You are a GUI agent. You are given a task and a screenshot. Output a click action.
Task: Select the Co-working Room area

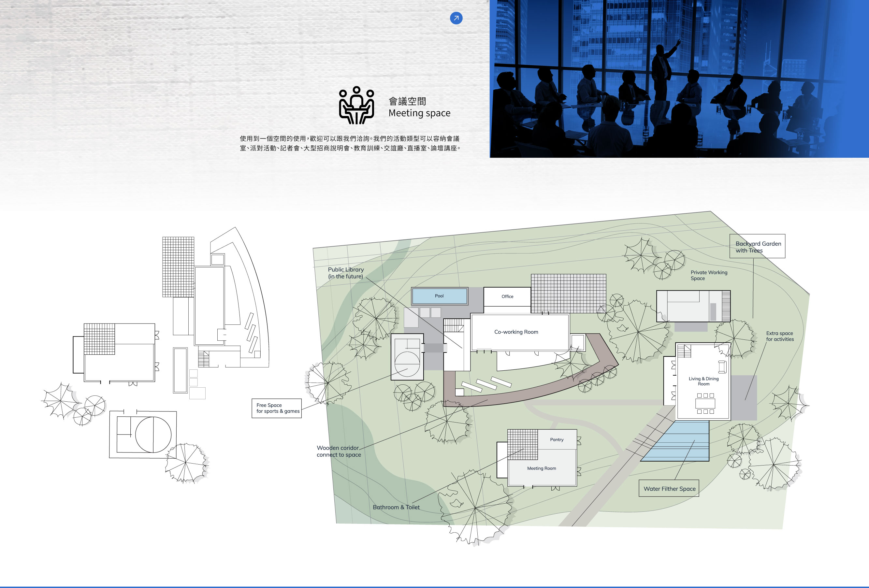(x=516, y=332)
